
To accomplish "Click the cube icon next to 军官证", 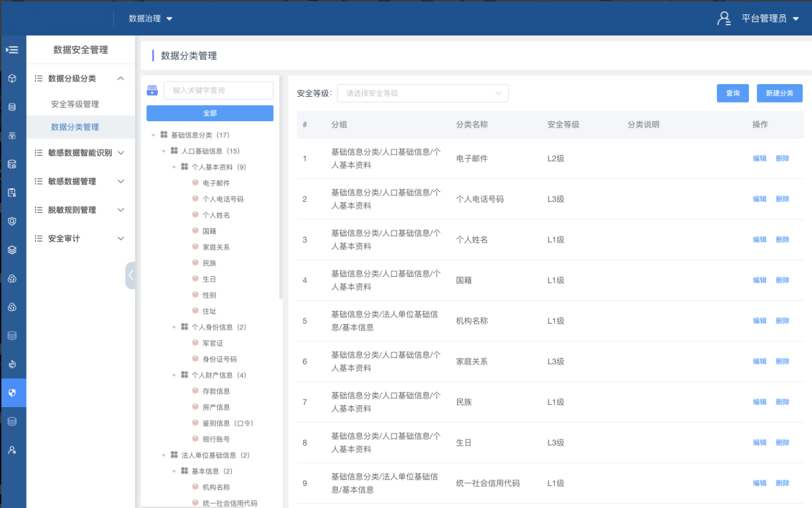I will coord(195,343).
